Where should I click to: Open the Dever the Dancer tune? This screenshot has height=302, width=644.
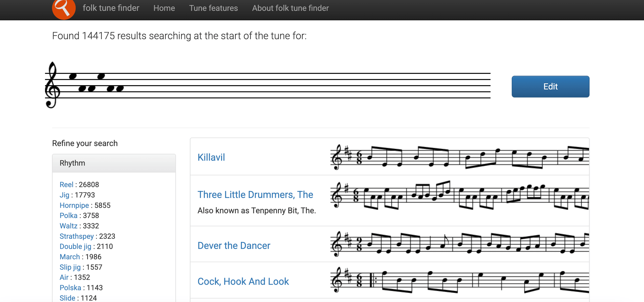(x=234, y=246)
